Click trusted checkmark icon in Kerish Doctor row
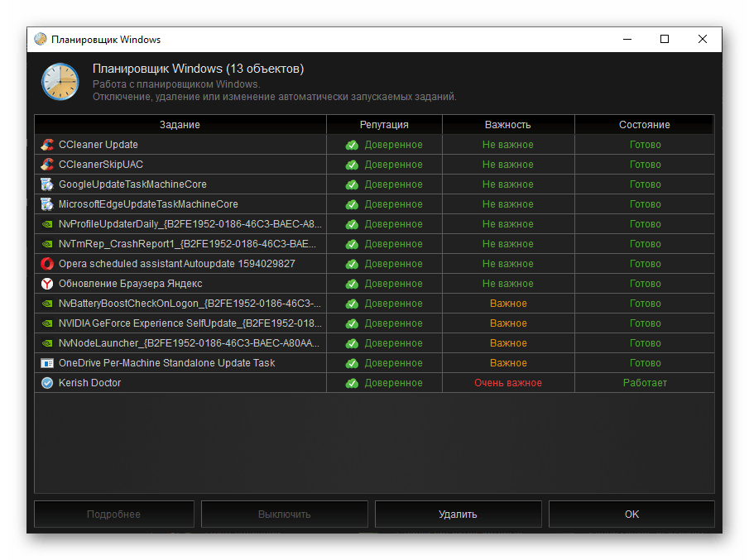749x560 pixels. click(x=352, y=383)
